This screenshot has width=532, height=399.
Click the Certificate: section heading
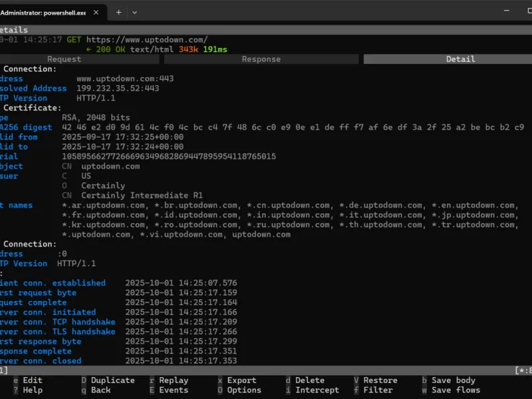pos(32,108)
